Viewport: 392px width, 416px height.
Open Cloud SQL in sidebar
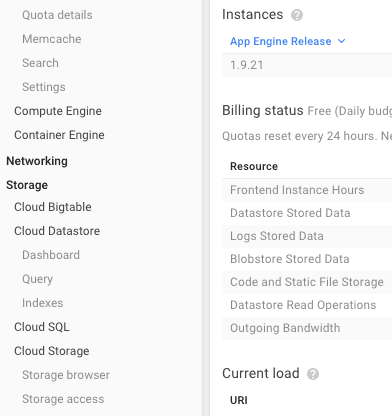(x=42, y=327)
